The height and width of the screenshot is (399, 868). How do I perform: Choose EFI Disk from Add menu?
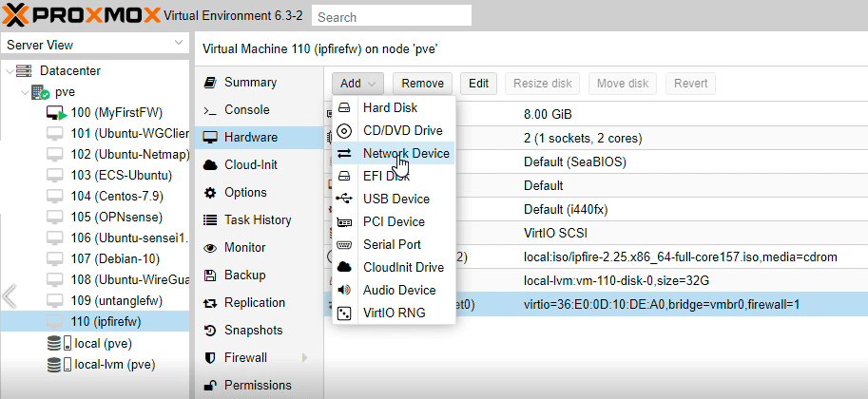click(394, 176)
